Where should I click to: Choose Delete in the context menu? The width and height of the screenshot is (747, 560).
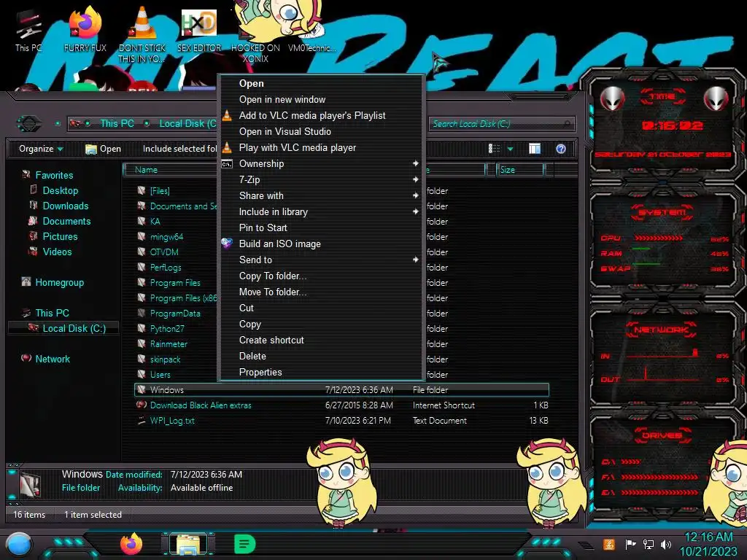[x=321, y=356]
